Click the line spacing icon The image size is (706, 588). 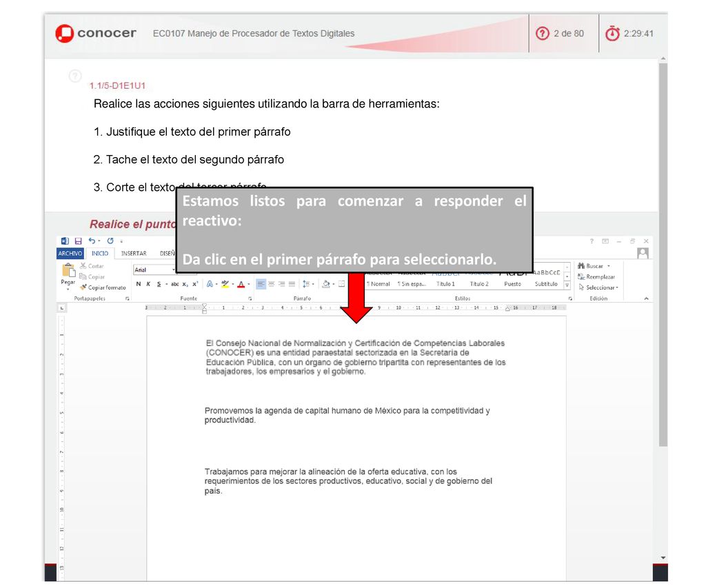[305, 284]
